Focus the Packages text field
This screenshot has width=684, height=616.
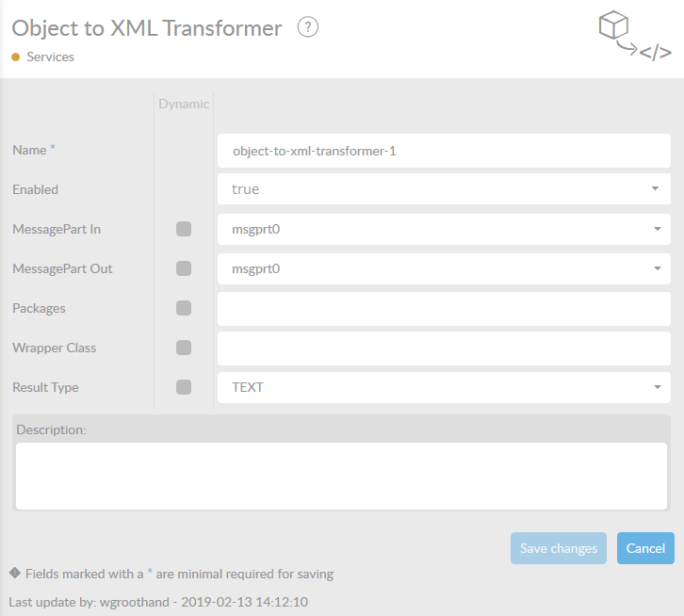[x=444, y=308]
